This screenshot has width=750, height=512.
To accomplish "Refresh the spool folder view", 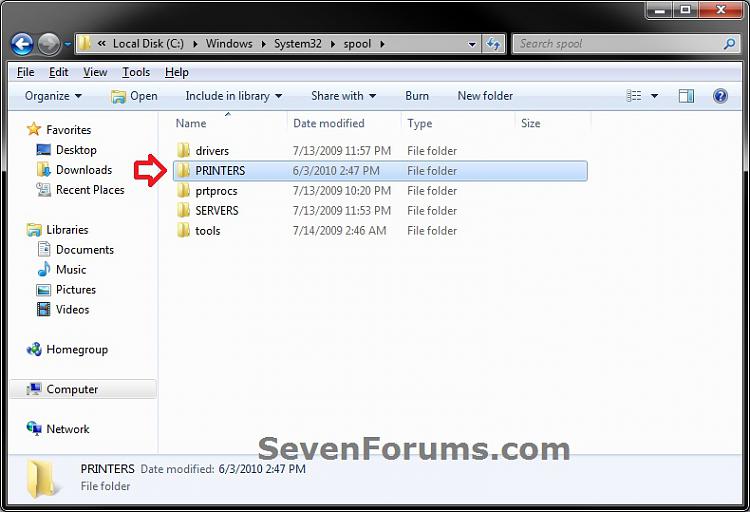I will (493, 44).
